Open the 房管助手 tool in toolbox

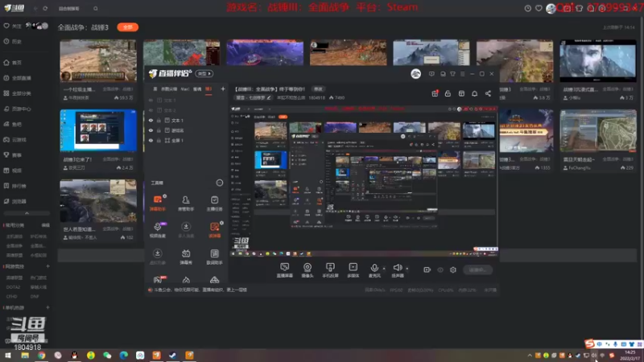[186, 203]
